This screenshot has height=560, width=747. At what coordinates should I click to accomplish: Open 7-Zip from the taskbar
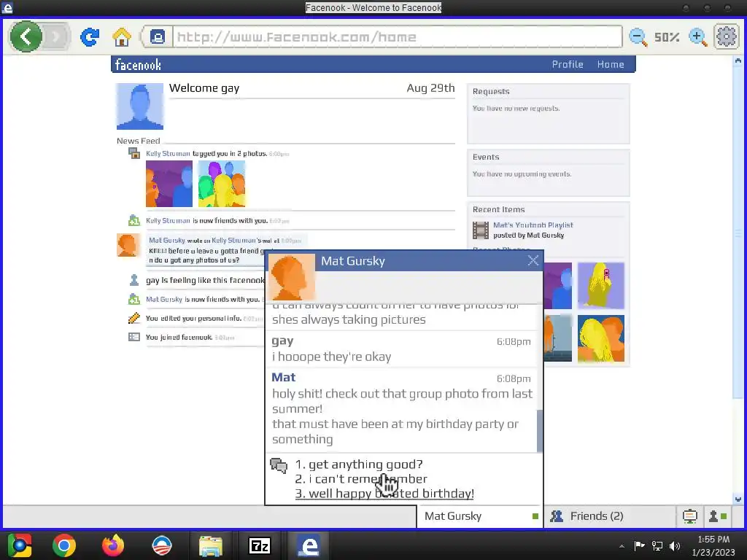click(260, 546)
